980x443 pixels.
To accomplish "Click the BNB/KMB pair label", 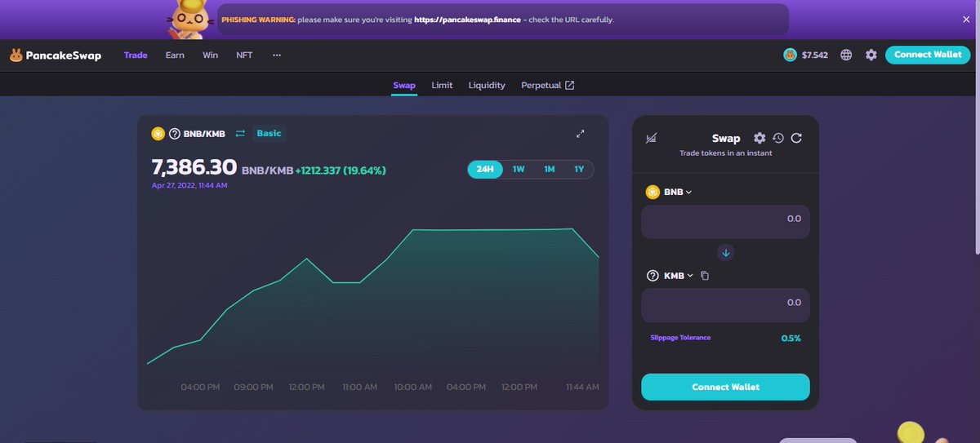I will tap(204, 134).
